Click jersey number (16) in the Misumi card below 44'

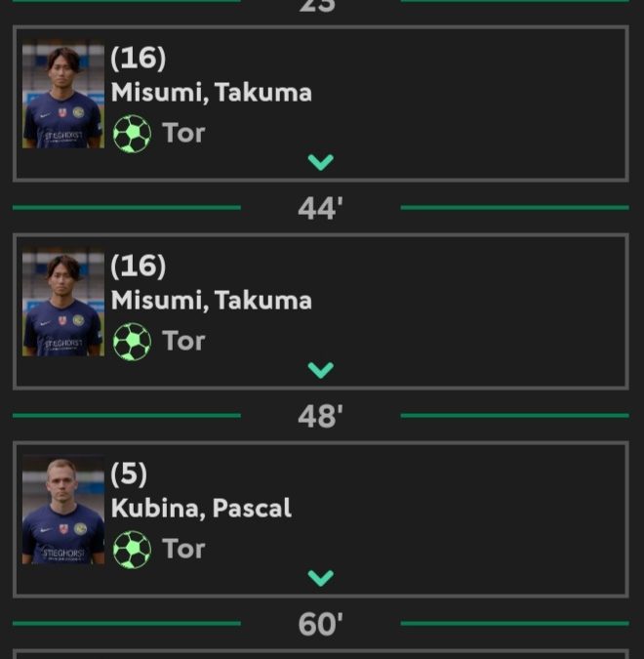[x=139, y=267]
